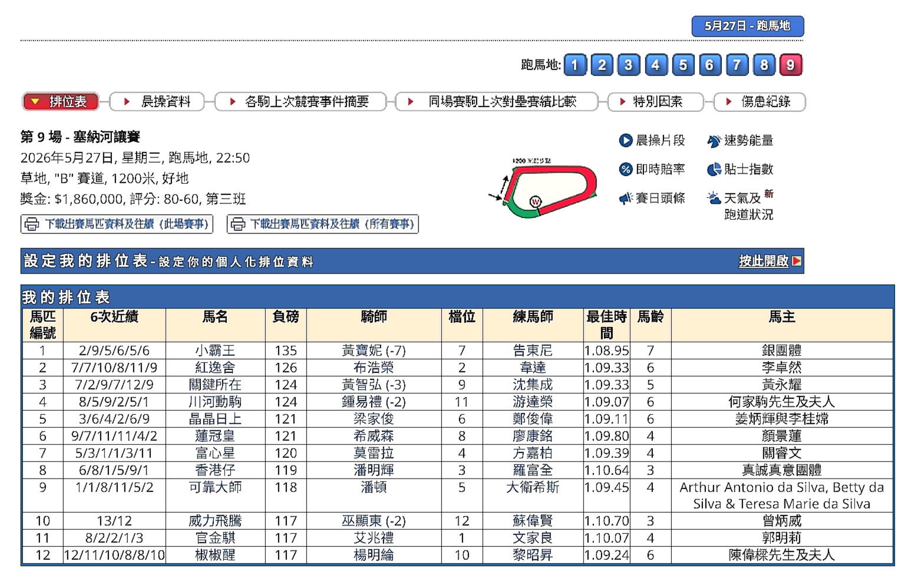Click the printer icon for 此場賽事 download

[32, 224]
